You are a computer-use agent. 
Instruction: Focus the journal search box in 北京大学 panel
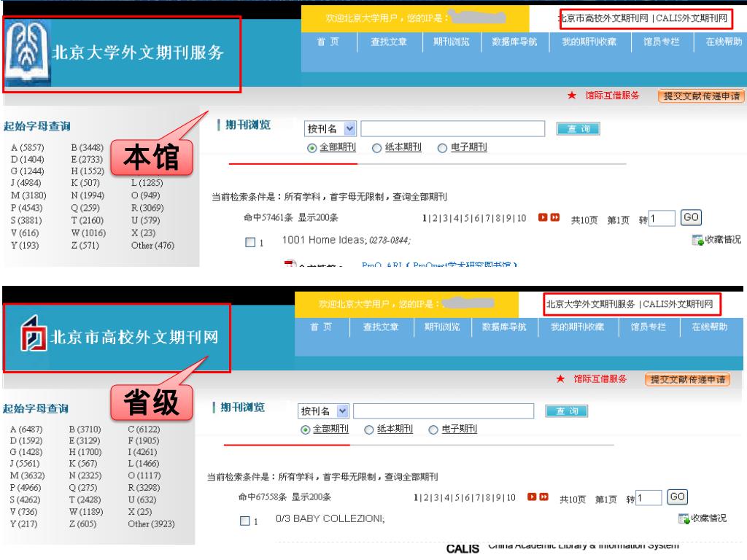tap(452, 128)
